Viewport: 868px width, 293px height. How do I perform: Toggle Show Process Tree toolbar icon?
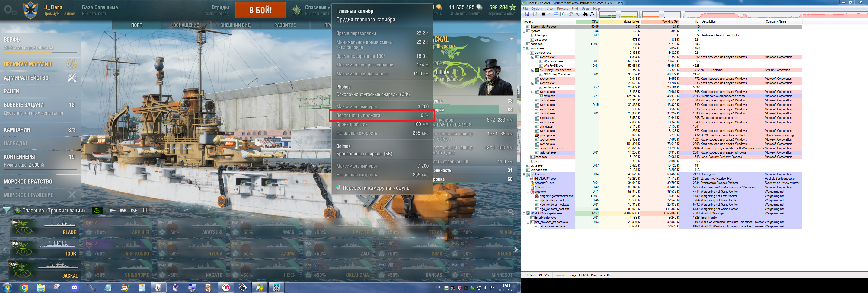pos(550,14)
